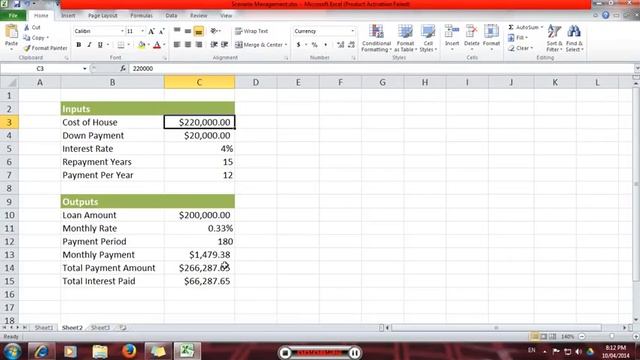Open Find & Select binoculars menu
This screenshot has height=360, width=640.
click(574, 38)
